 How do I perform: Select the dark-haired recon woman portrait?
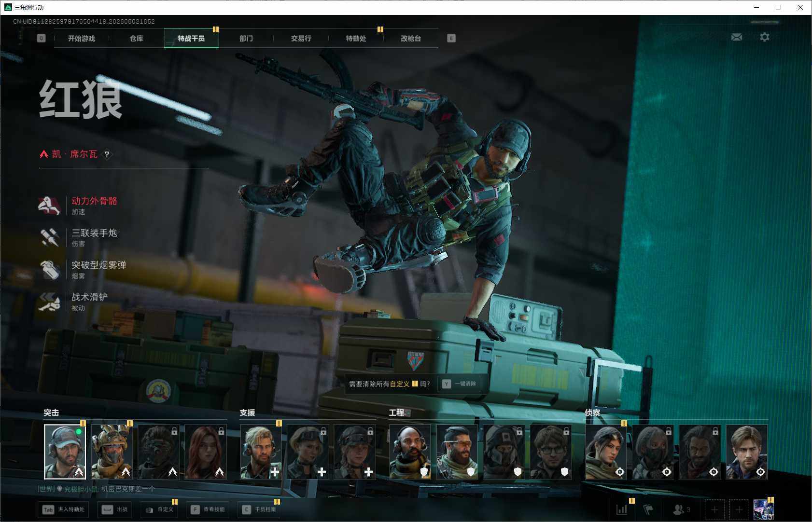point(606,452)
